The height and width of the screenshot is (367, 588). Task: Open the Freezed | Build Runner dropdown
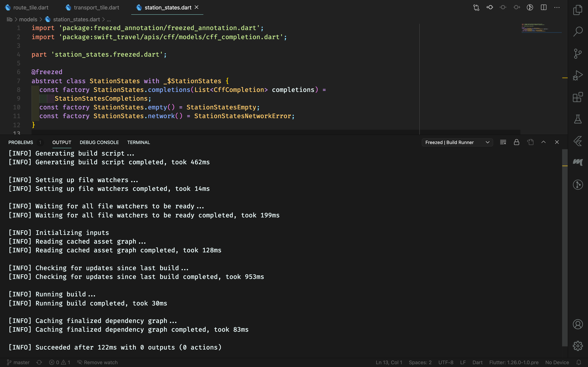tap(457, 142)
